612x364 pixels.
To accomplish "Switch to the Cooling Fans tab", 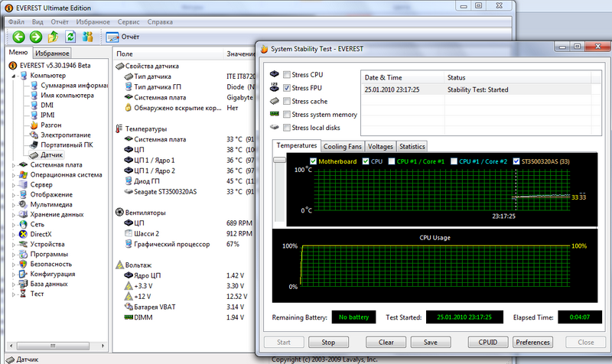I will coord(343,146).
